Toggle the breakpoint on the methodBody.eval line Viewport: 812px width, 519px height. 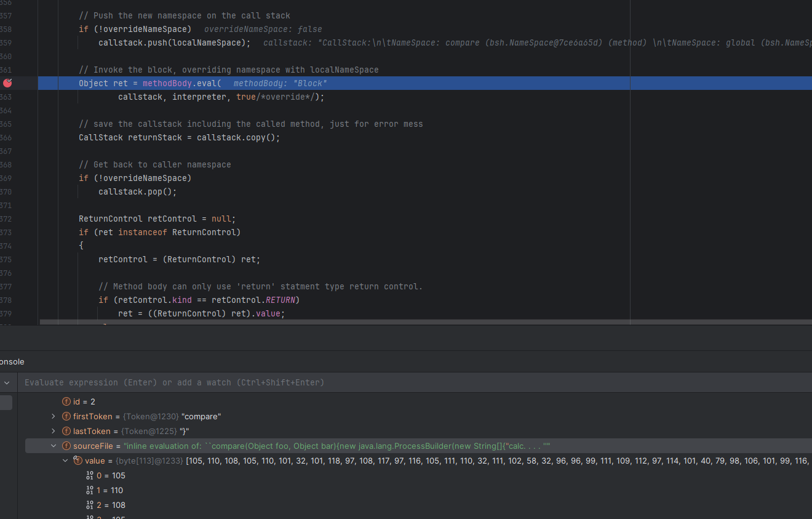(7, 83)
